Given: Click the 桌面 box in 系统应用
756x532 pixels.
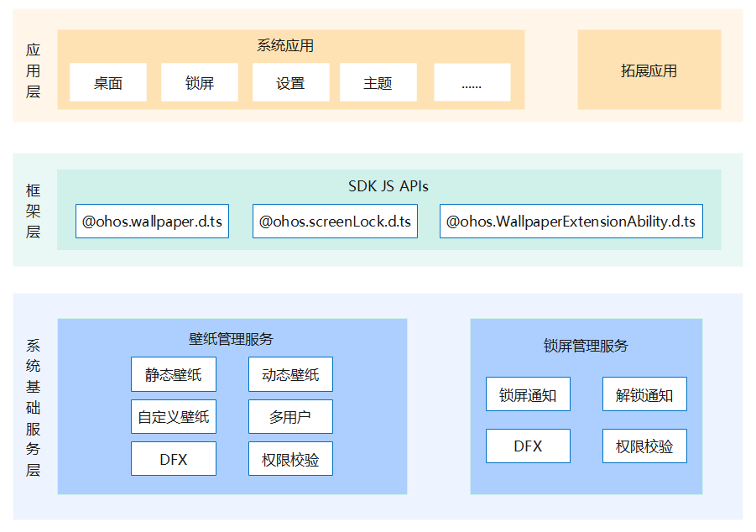Looking at the screenshot, I should point(108,83).
